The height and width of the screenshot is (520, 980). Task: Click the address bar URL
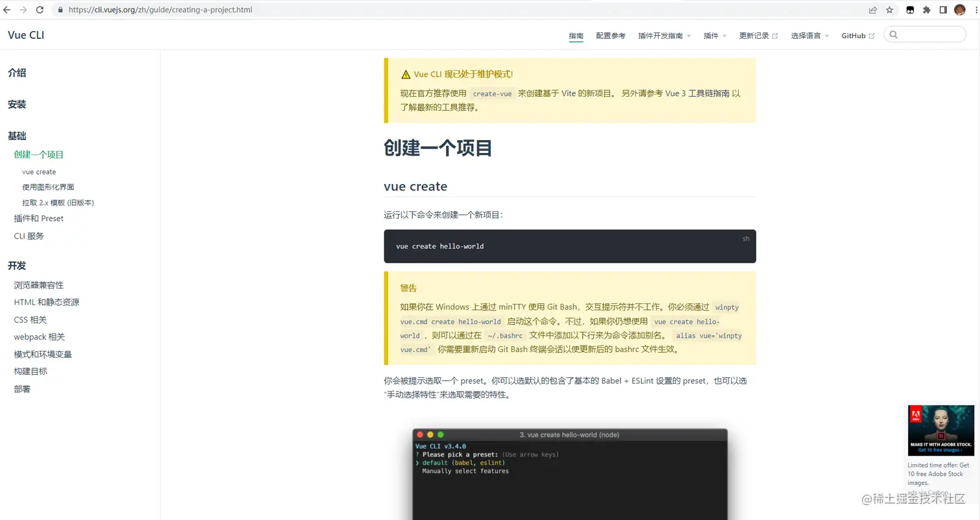point(160,10)
